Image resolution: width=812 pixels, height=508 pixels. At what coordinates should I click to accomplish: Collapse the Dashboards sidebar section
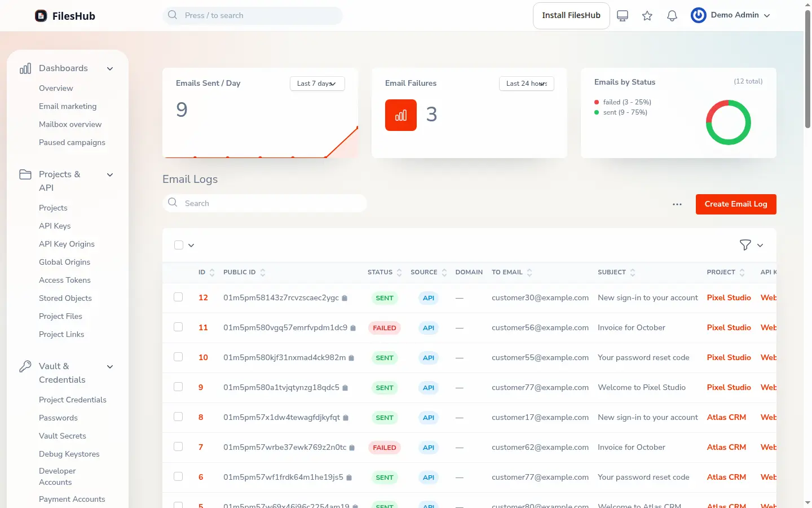(x=110, y=69)
